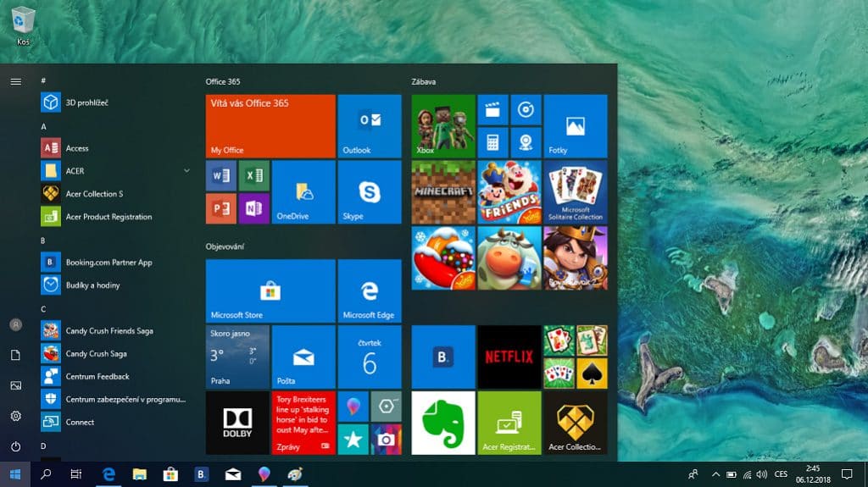868x487 pixels.
Task: Open the Acer Registration green tile
Action: point(509,423)
